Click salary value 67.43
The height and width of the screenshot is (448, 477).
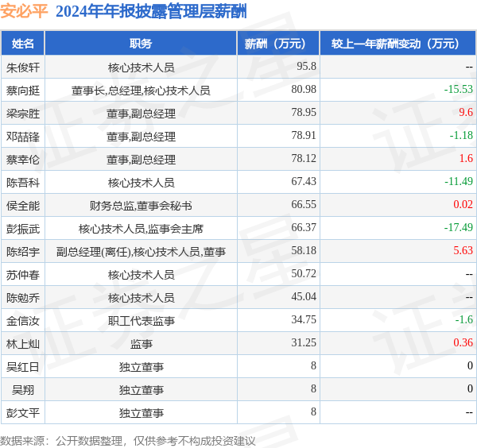304,181
